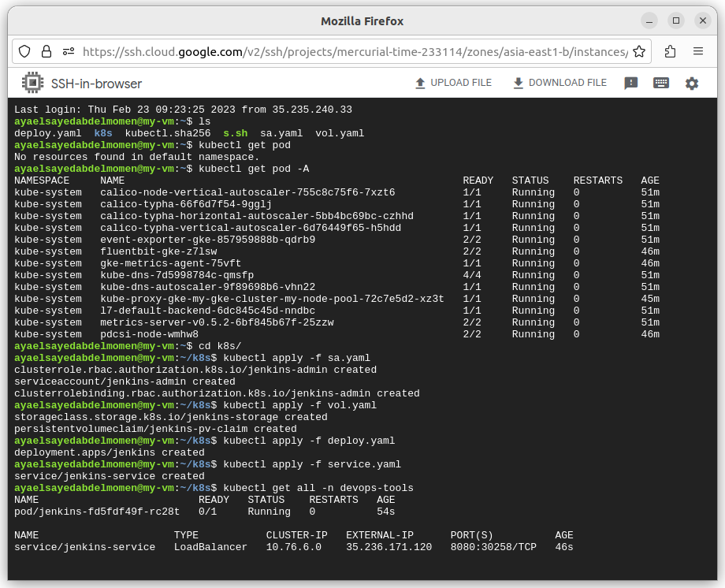Toggle the tracking protection shield
Screen dimensions: 725x588
click(24, 51)
